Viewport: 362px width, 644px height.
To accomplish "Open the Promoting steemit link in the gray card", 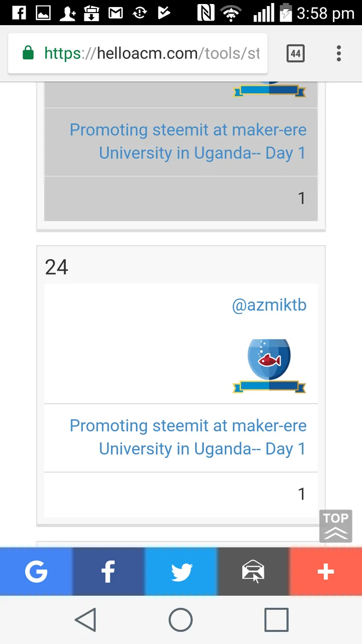I will click(x=188, y=141).
